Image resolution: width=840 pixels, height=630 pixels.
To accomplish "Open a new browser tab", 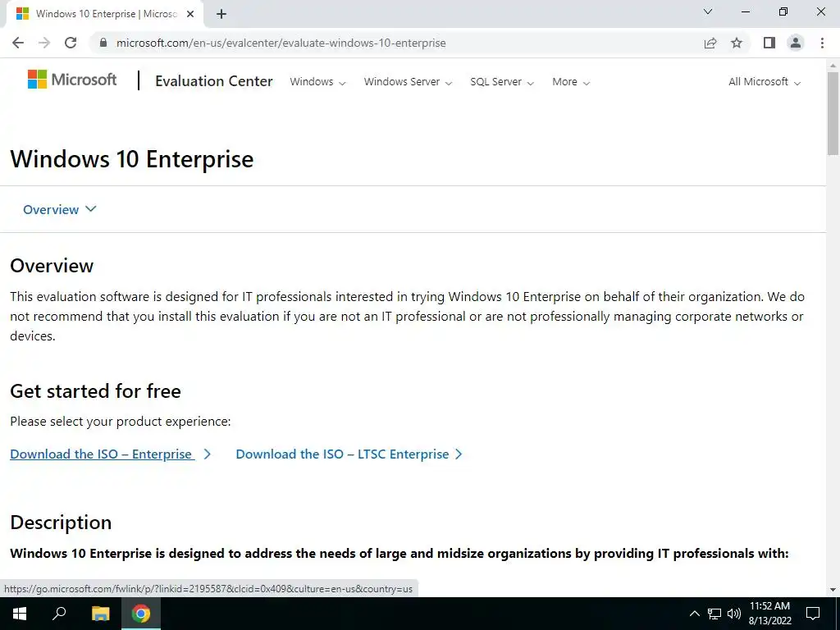I will pos(221,14).
